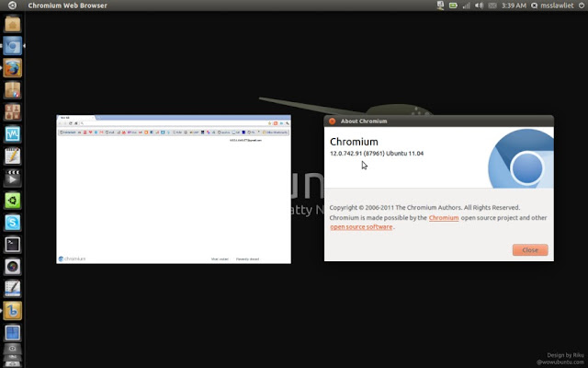Image resolution: width=588 pixels, height=368 pixels.
Task: Click the 'Chromium' heading in About dialog
Action: pyautogui.click(x=354, y=142)
